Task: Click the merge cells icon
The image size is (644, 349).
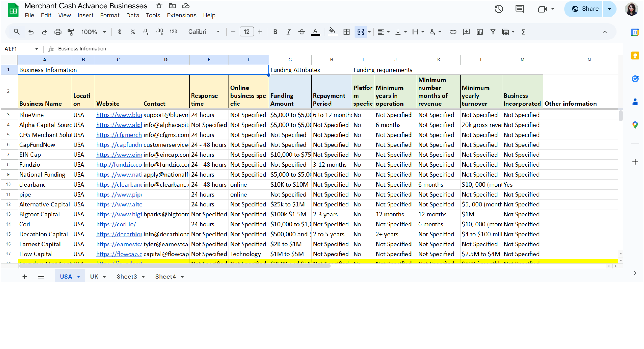Action: pos(361,32)
